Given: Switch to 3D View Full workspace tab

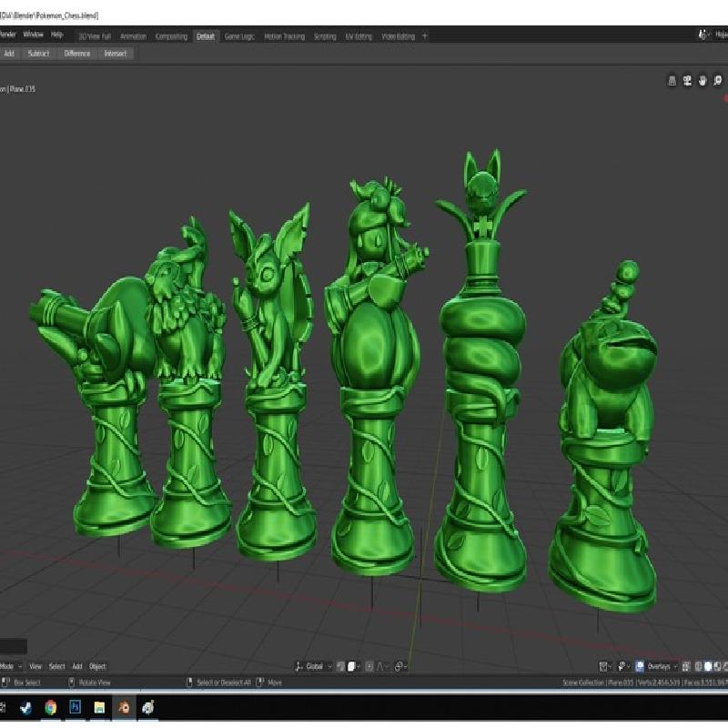Looking at the screenshot, I should click(x=95, y=36).
